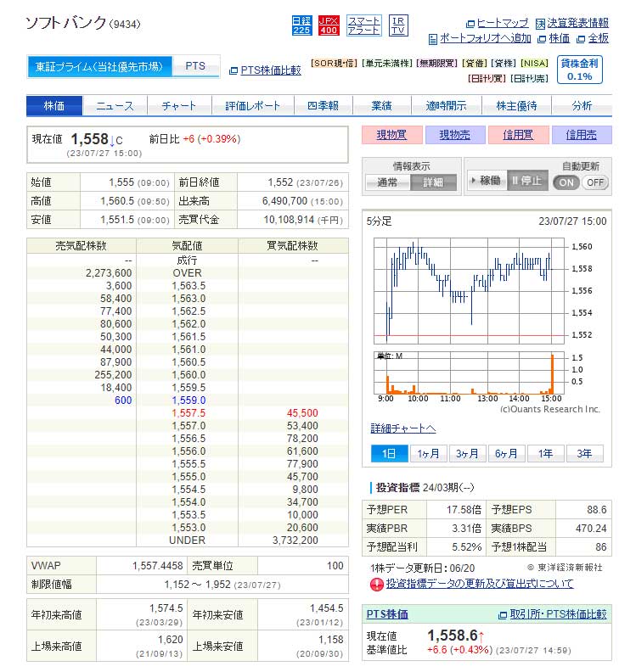Click bid price 1,557.5 in order book

coord(189,413)
